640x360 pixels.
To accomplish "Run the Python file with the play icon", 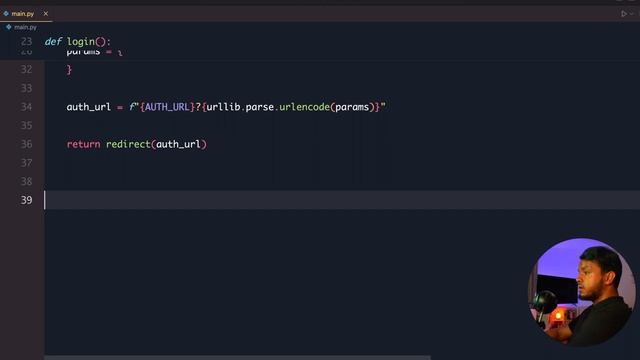I will click(624, 13).
